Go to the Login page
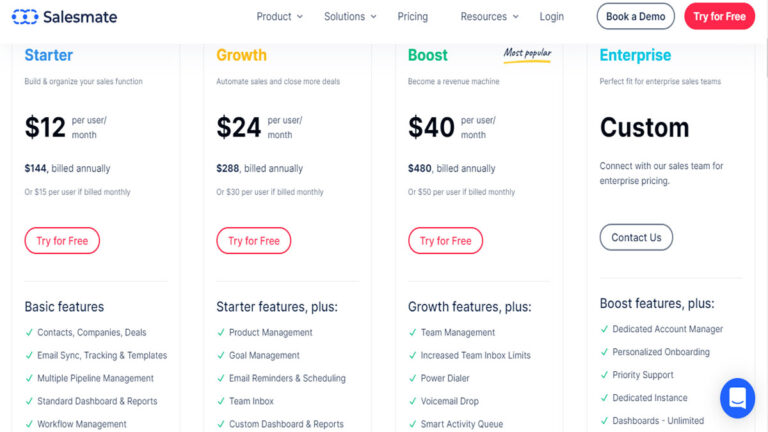This screenshot has width=768, height=432. tap(552, 16)
